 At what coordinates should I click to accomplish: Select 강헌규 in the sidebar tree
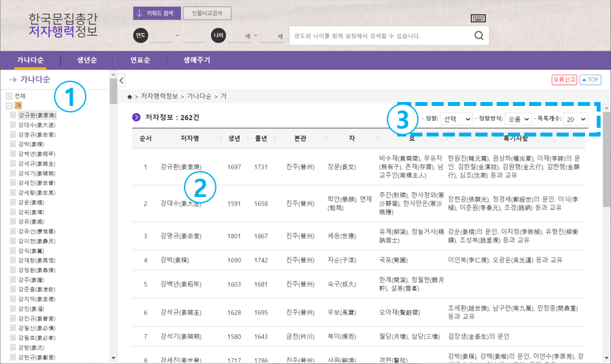coord(36,357)
